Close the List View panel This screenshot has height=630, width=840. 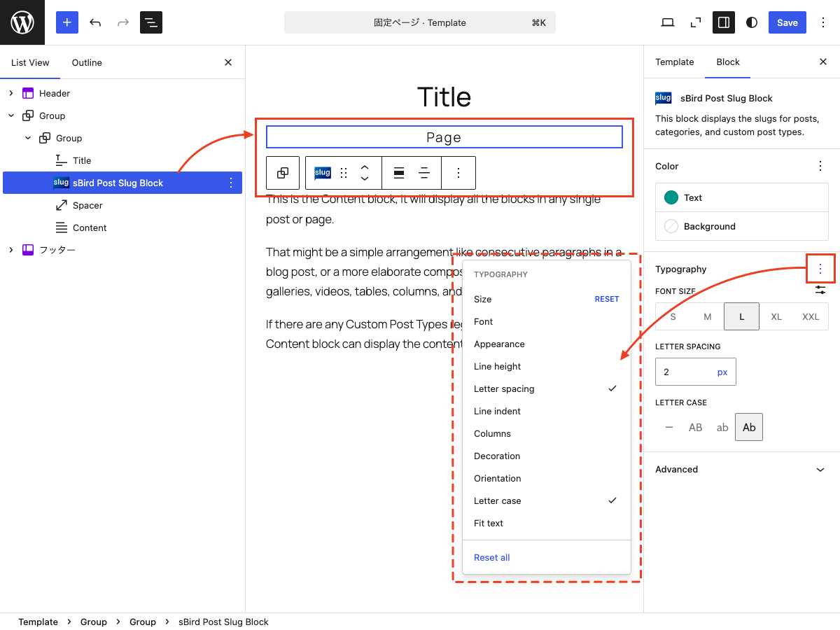click(228, 62)
